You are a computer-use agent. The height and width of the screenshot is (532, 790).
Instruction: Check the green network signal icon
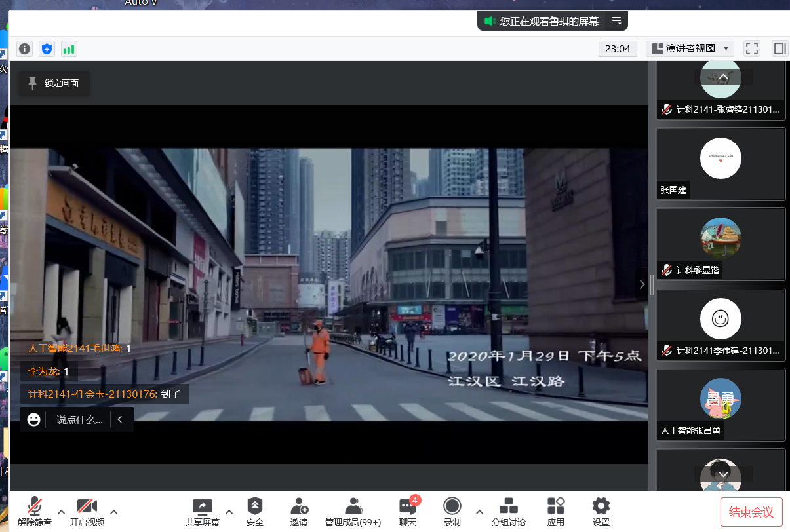point(69,48)
